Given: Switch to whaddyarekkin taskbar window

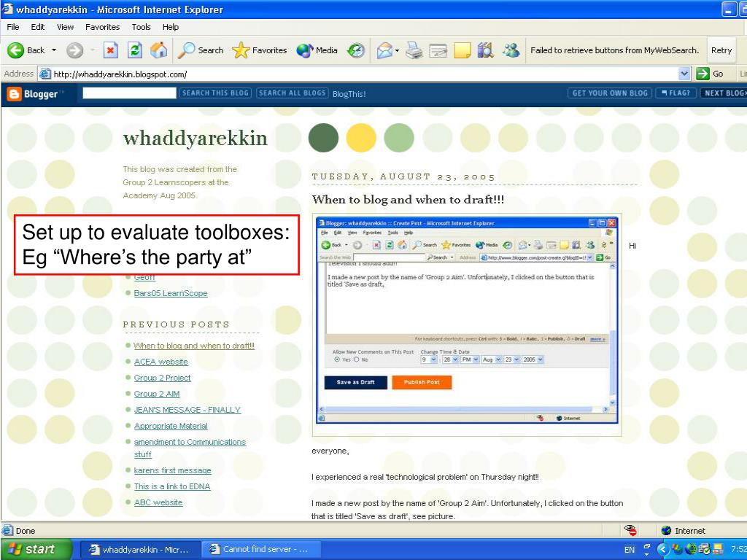Looking at the screenshot, I should point(139,550).
